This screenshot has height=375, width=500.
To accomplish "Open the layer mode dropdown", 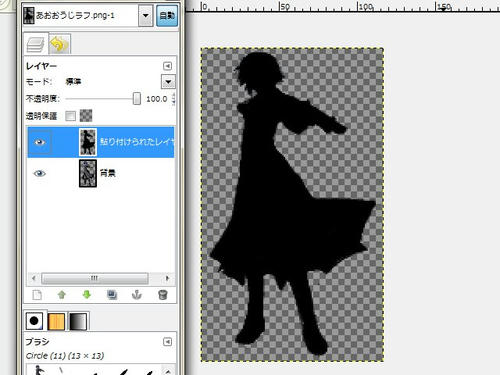I will coord(168,82).
